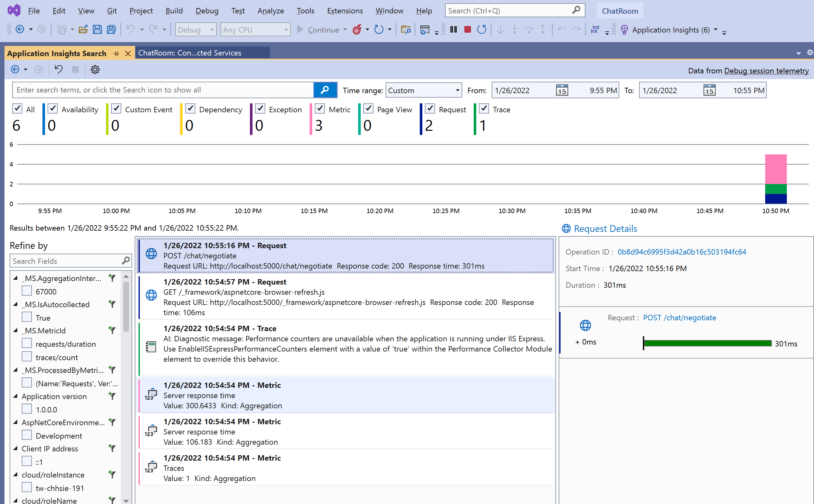Screen dimensions: 814x504
Task: Click the Debug session telemetry link
Action: point(766,71)
